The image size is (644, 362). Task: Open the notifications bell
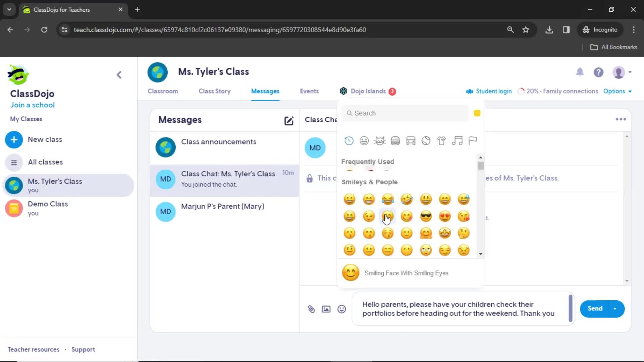580,72
